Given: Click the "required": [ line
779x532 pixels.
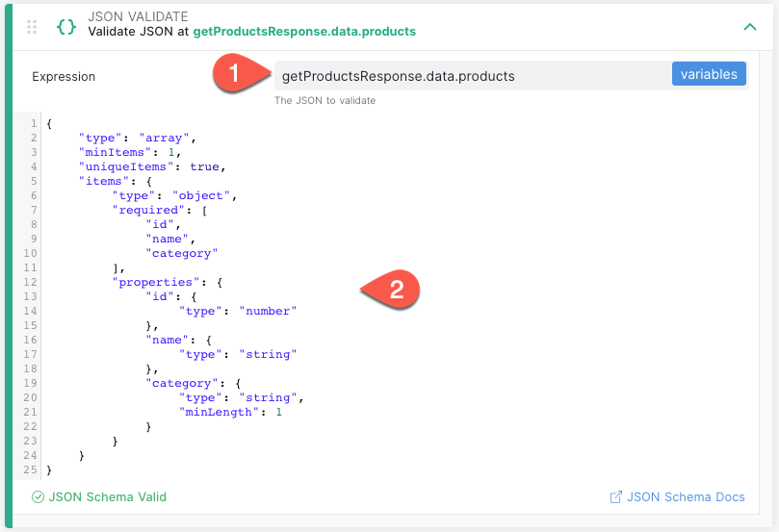Looking at the screenshot, I should tap(160, 210).
